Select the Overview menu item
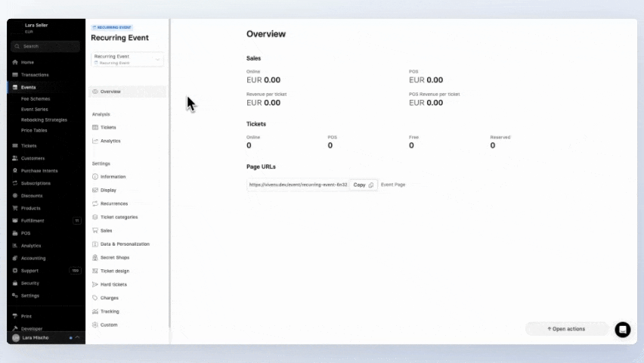The width and height of the screenshot is (644, 363). [110, 92]
